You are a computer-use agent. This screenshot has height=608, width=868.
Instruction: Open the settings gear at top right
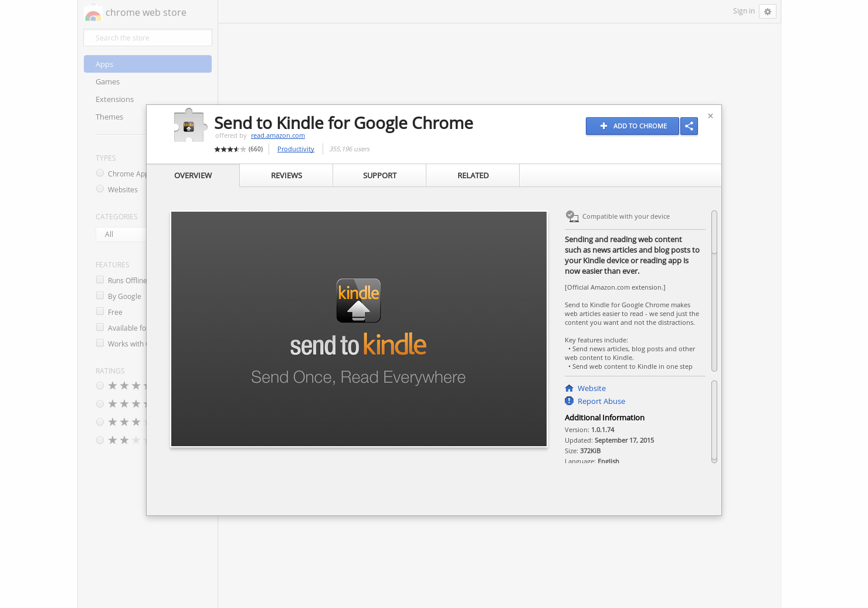tap(767, 11)
